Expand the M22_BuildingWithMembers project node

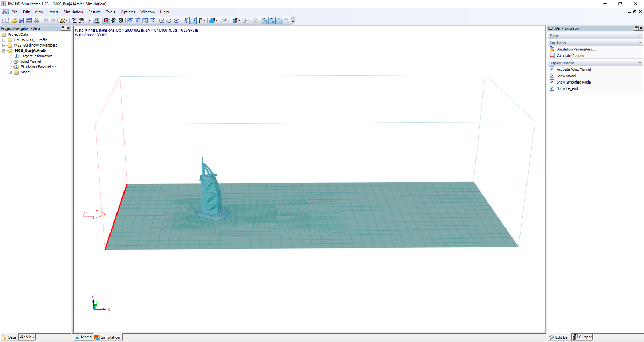pyautogui.click(x=4, y=45)
